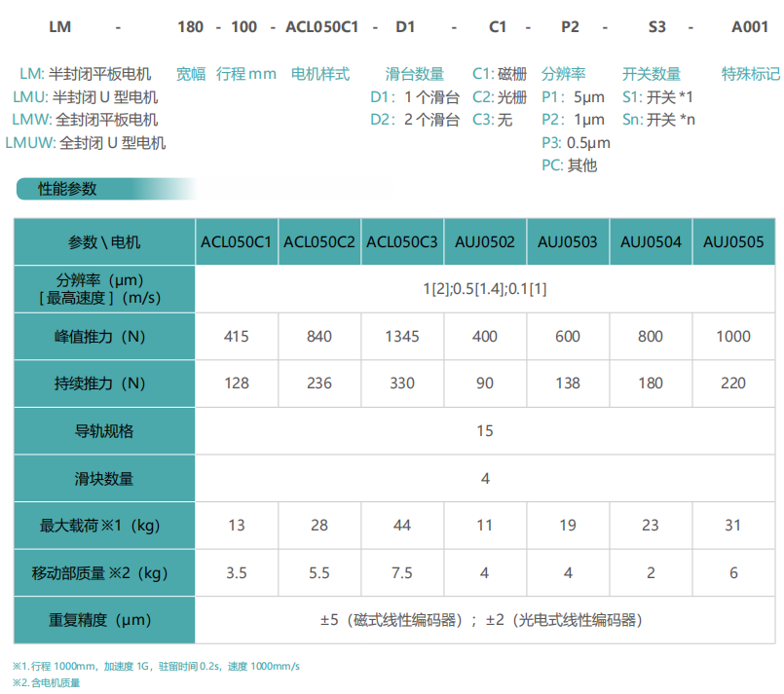Screen dimensions: 784x694
Task: Click the peak thrust value 1345
Action: pyautogui.click(x=402, y=337)
